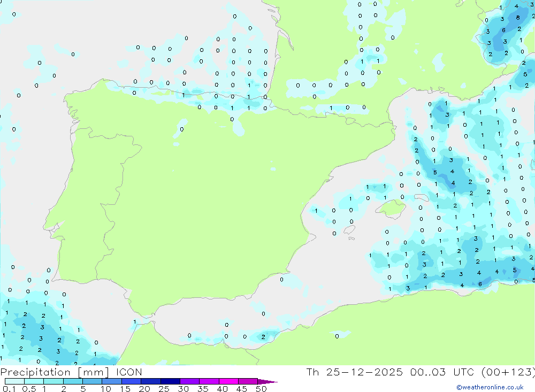Click the 'Th' weekday abbreviation
The image size is (535, 392).
(312, 372)
